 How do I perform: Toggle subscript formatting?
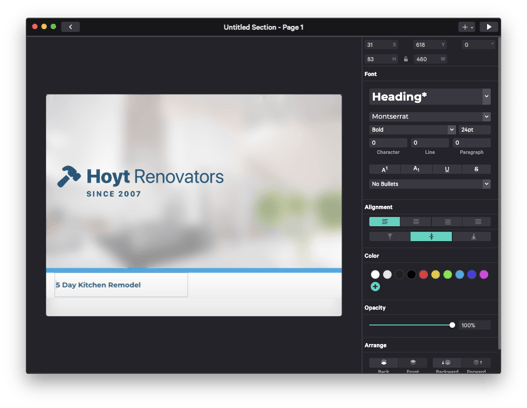coord(416,169)
